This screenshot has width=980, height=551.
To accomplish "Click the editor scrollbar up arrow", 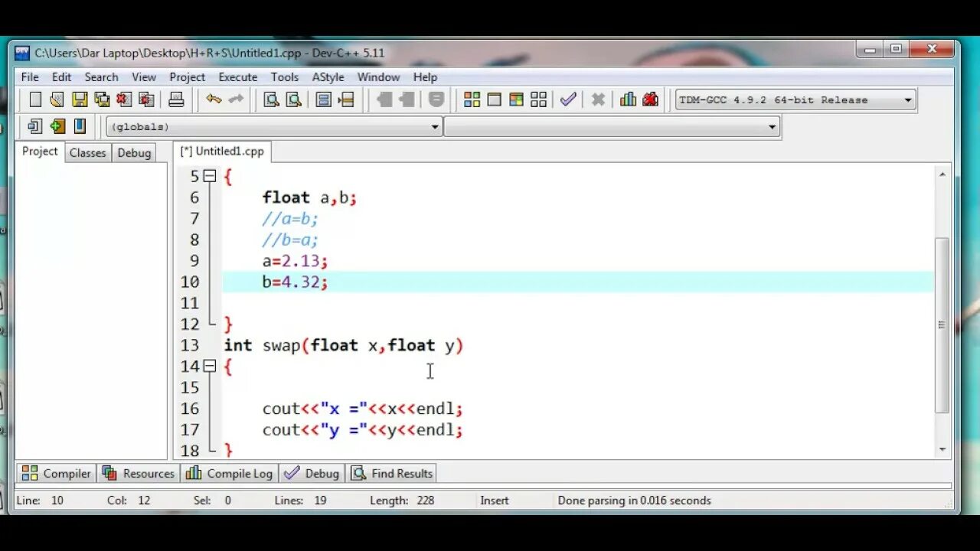I will (942, 174).
